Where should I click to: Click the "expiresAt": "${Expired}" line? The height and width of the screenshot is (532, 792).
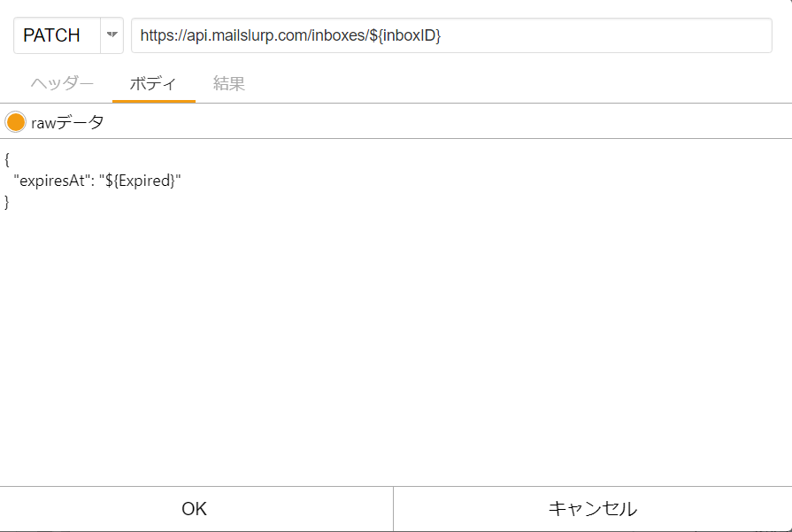tap(97, 181)
